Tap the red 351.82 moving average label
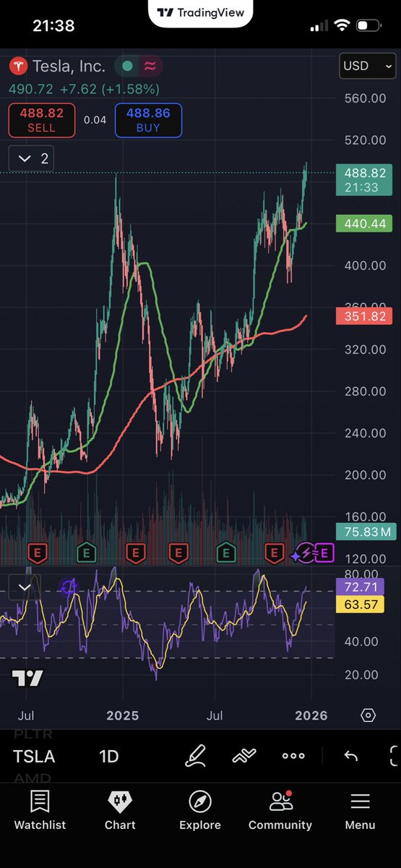The width and height of the screenshot is (401, 868). (364, 315)
